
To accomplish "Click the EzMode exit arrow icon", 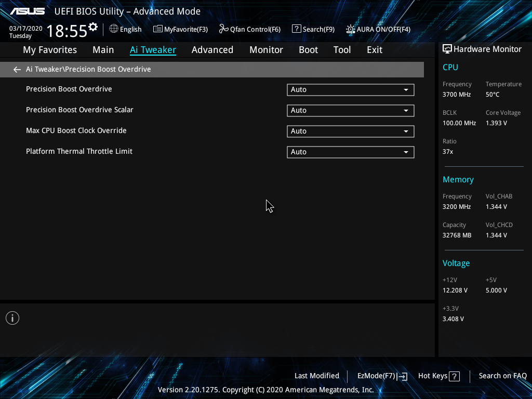I will pyautogui.click(x=402, y=376).
